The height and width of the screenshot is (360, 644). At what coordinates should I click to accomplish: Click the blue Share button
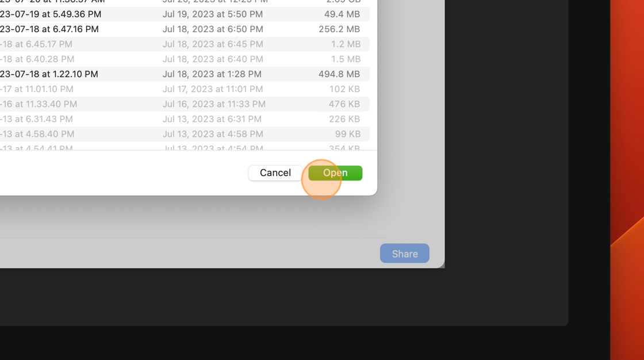pos(405,254)
